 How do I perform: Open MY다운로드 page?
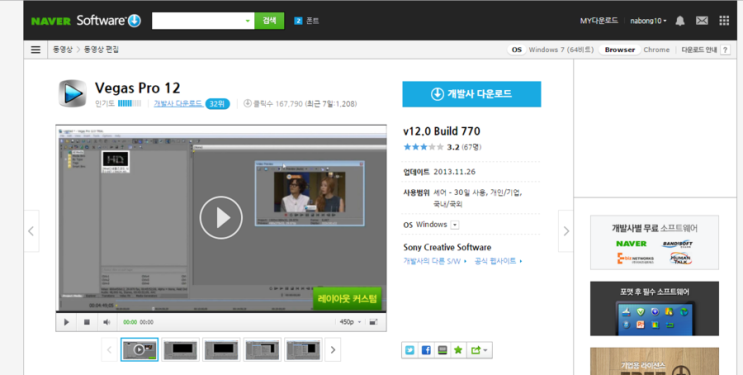pos(599,21)
